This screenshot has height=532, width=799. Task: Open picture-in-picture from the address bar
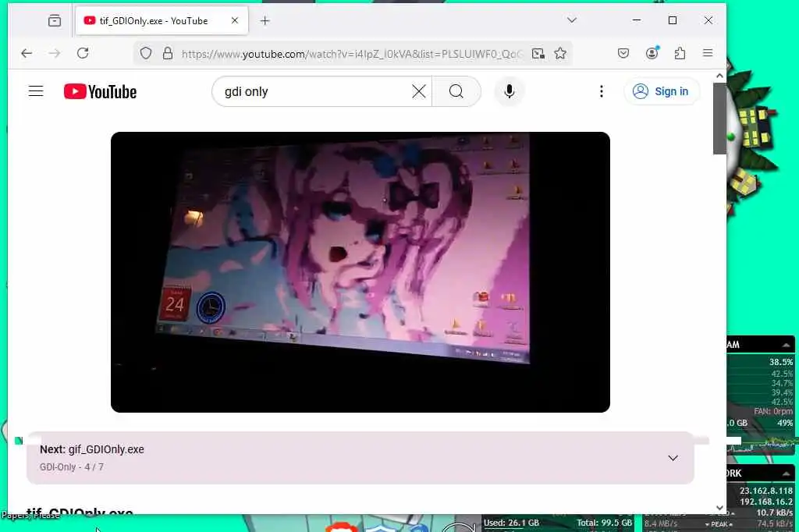pos(538,53)
